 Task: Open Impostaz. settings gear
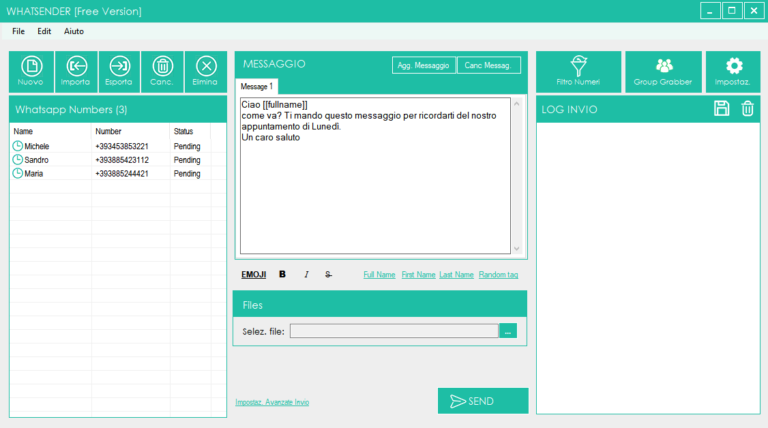(x=733, y=71)
